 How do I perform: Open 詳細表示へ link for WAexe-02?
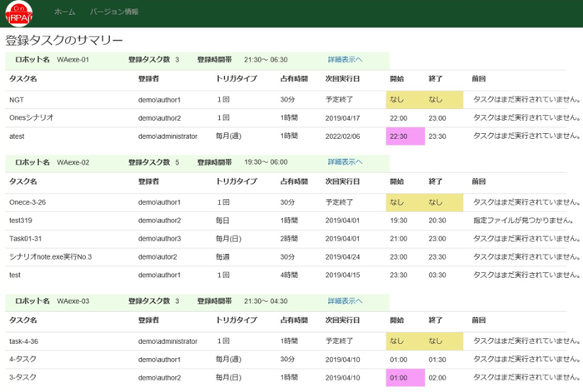pos(345,161)
